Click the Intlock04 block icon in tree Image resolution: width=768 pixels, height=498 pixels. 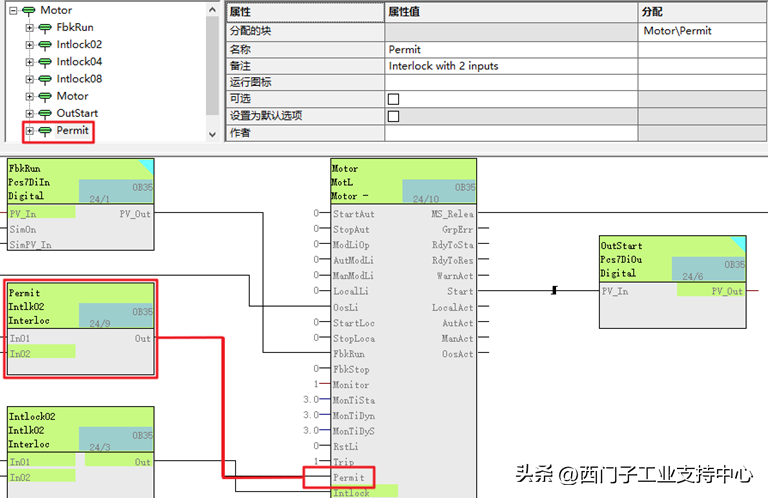(x=45, y=62)
